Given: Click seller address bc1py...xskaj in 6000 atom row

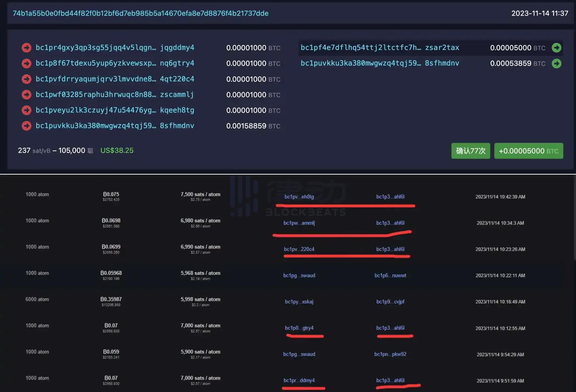Looking at the screenshot, I should tap(299, 302).
